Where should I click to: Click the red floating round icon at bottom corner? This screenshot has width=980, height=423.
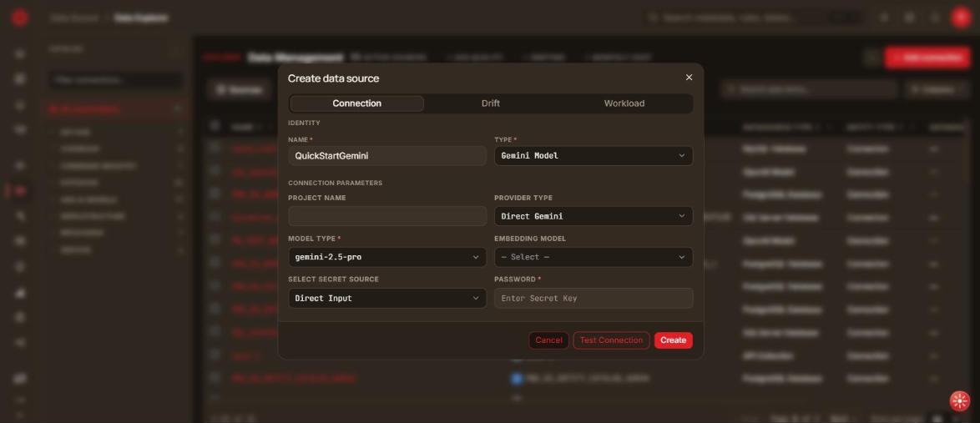(959, 400)
